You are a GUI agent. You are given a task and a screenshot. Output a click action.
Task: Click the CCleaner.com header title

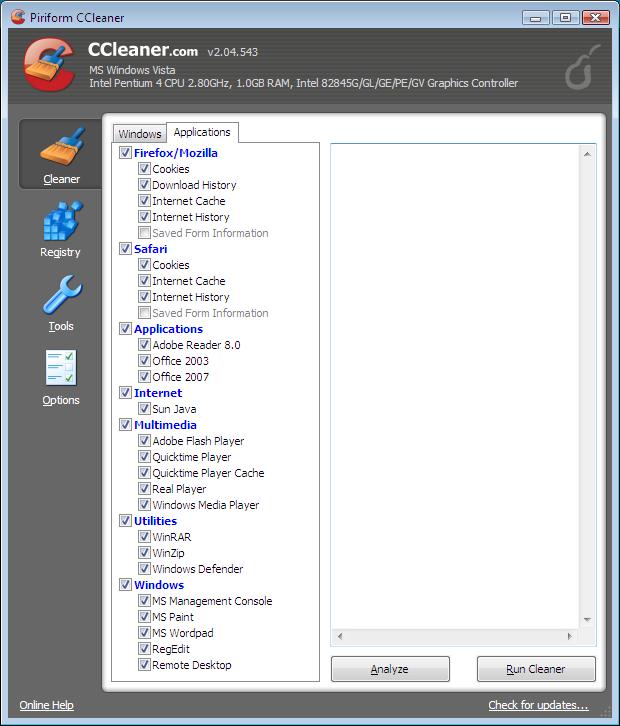click(x=143, y=50)
